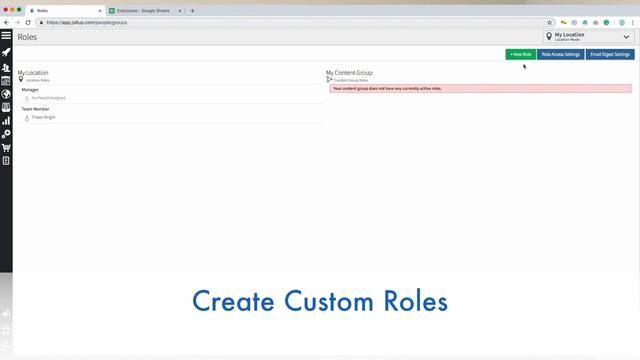The image size is (640, 360).
Task: Click the Roles page title
Action: pos(27,37)
